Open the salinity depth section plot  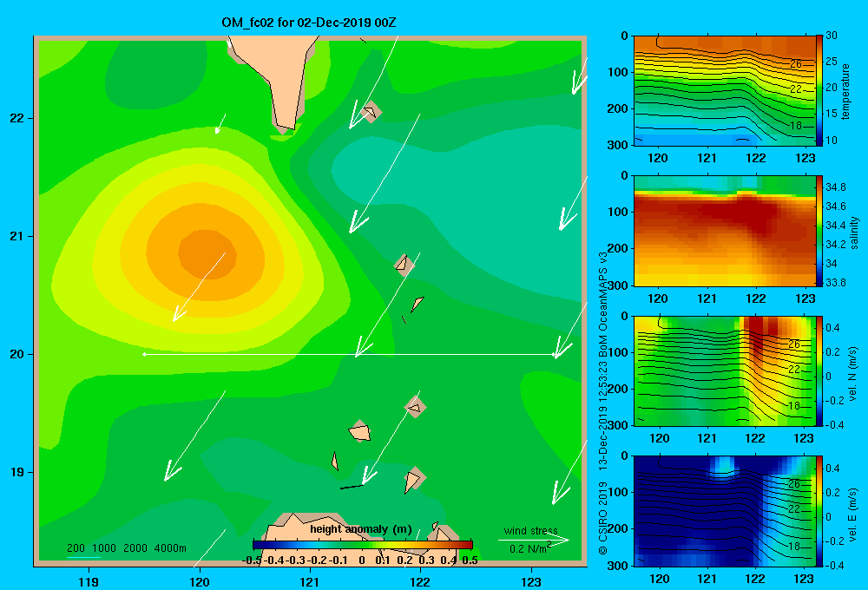(724, 231)
